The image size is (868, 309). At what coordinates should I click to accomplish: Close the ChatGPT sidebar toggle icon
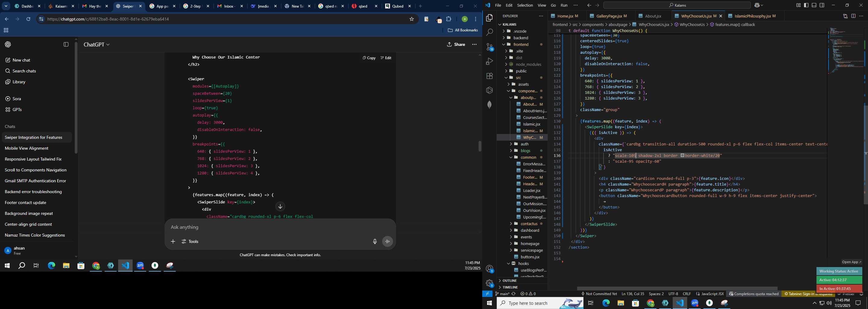tap(66, 45)
